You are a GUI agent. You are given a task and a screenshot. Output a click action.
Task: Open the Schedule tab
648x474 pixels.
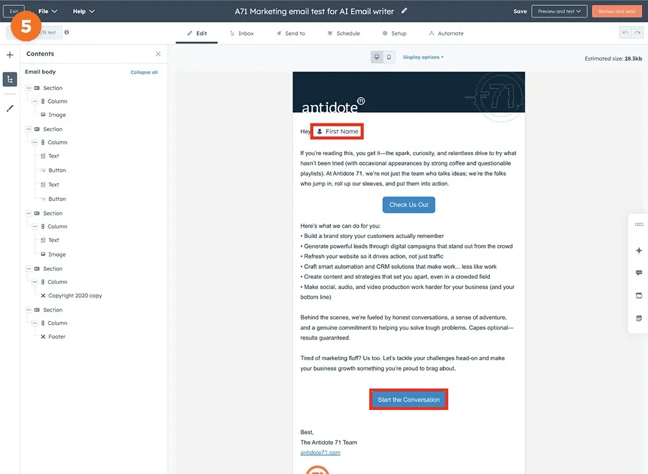344,33
